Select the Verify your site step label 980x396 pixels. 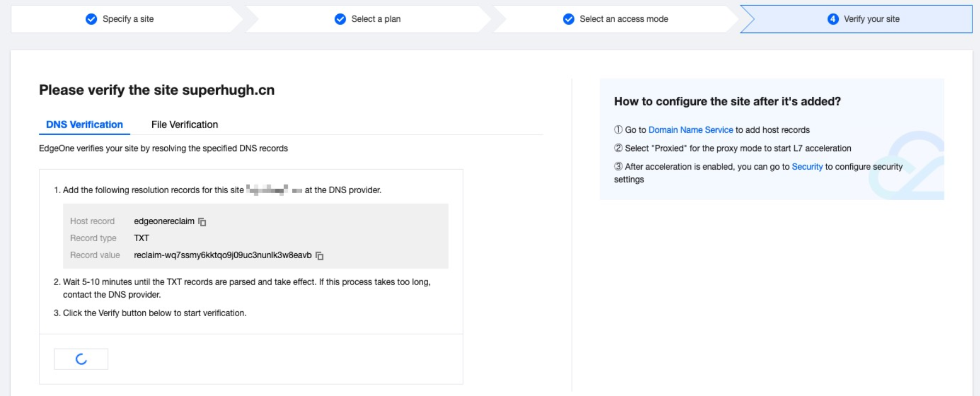point(871,19)
